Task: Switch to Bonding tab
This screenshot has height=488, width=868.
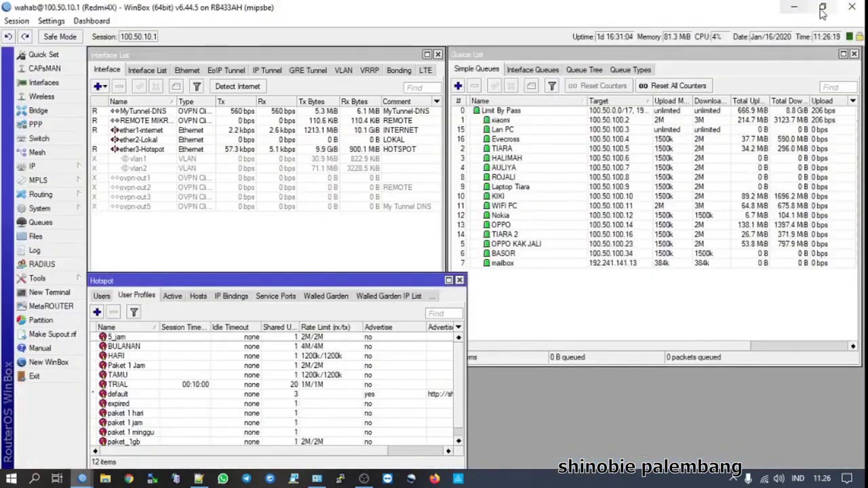Action: [x=399, y=70]
